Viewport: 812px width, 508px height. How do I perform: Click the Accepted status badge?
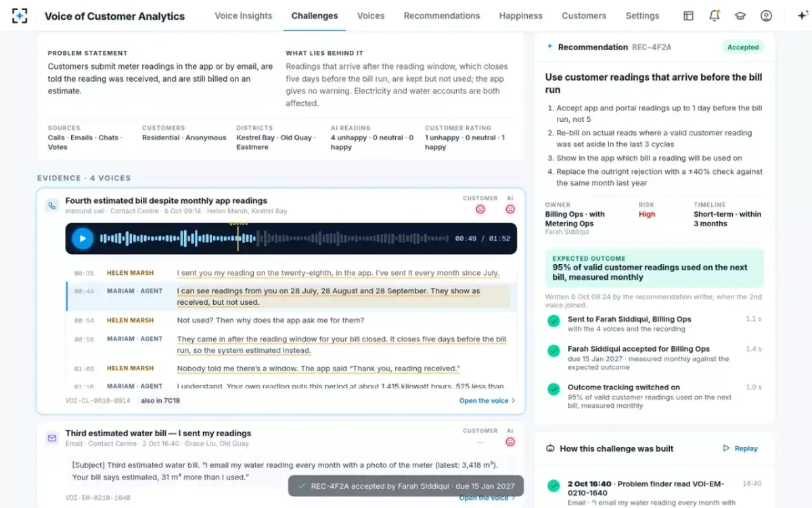click(743, 47)
